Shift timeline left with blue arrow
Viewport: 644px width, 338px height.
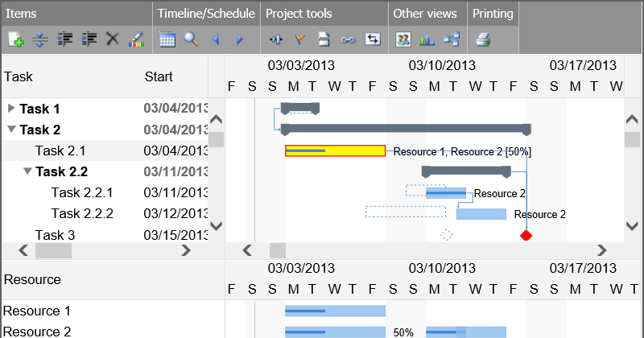(x=216, y=39)
